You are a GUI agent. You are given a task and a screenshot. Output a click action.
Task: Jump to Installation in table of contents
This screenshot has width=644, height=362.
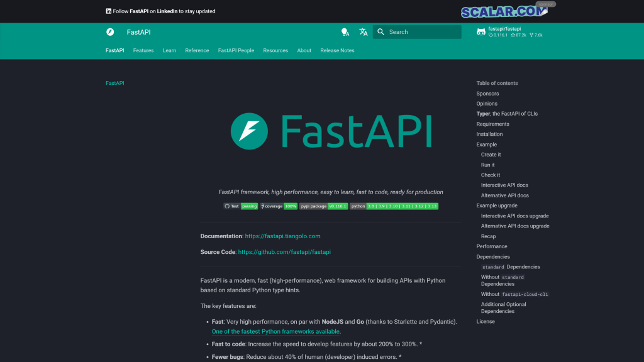click(x=489, y=134)
